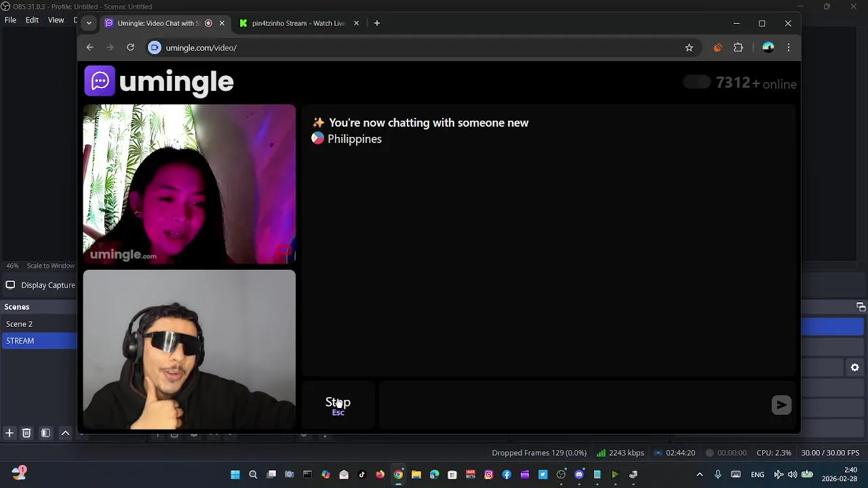Bookmark this page with the star icon
Image resolution: width=868 pixels, height=488 pixels.
point(689,47)
